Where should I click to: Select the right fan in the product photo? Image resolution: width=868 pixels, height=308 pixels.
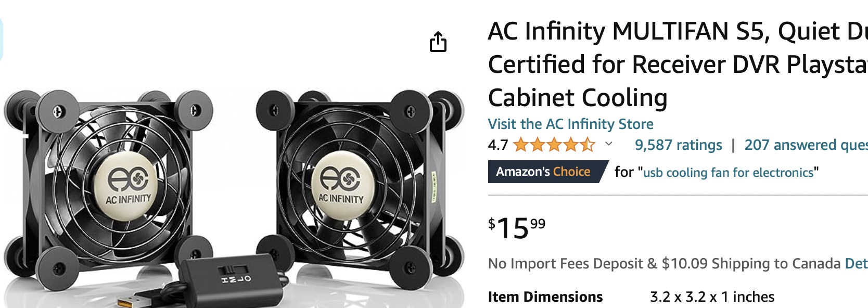click(359, 185)
